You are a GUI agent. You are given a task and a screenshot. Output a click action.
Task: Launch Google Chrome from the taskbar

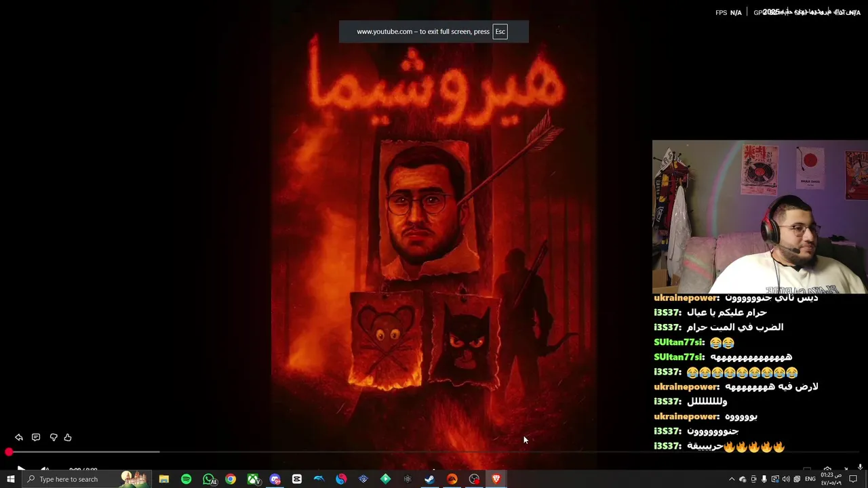[231, 479]
